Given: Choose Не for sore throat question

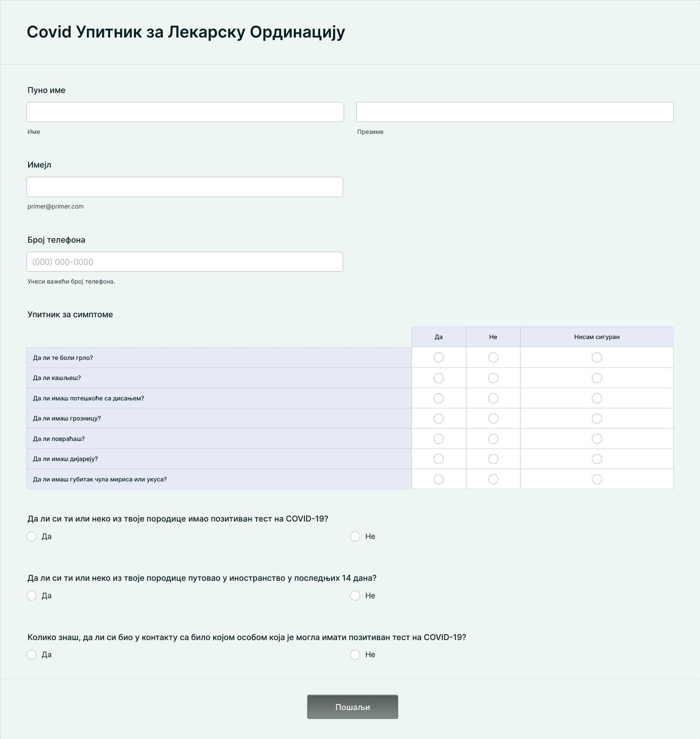Looking at the screenshot, I should pos(493,357).
